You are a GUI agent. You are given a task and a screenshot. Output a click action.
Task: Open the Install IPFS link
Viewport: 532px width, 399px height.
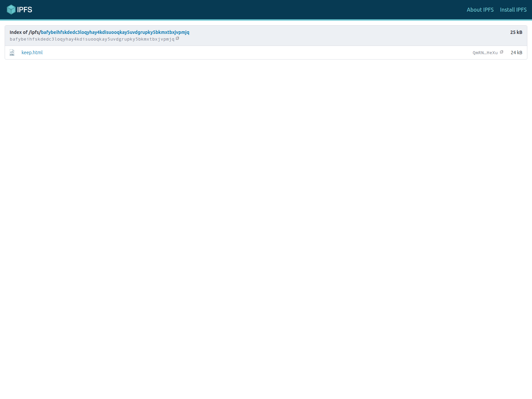pos(513,10)
